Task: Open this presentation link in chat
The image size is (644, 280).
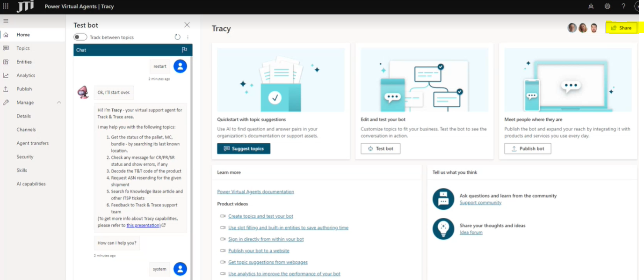Action: [143, 225]
